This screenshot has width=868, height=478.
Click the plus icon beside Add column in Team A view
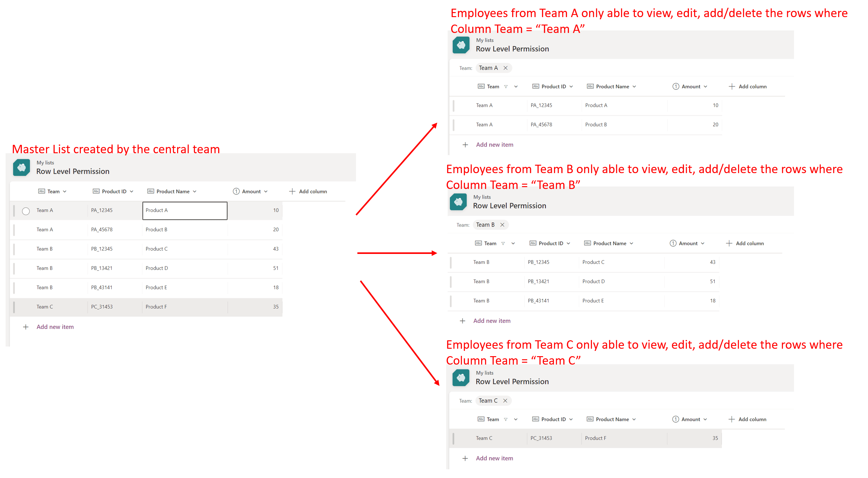pos(732,86)
